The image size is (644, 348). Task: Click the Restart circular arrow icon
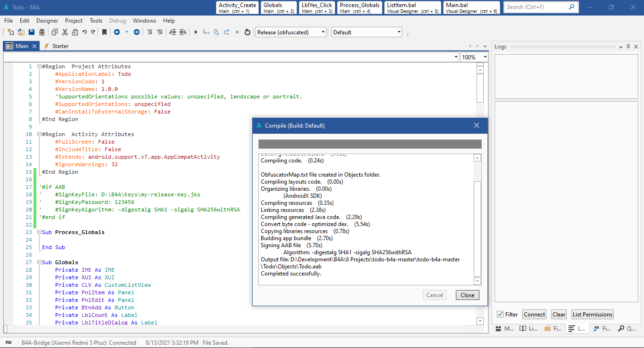click(x=247, y=32)
